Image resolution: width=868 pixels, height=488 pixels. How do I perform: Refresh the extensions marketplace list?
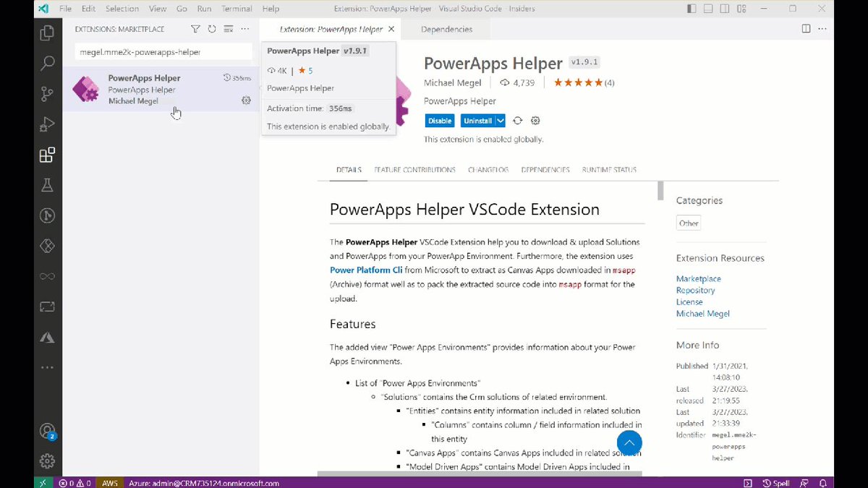(x=212, y=29)
